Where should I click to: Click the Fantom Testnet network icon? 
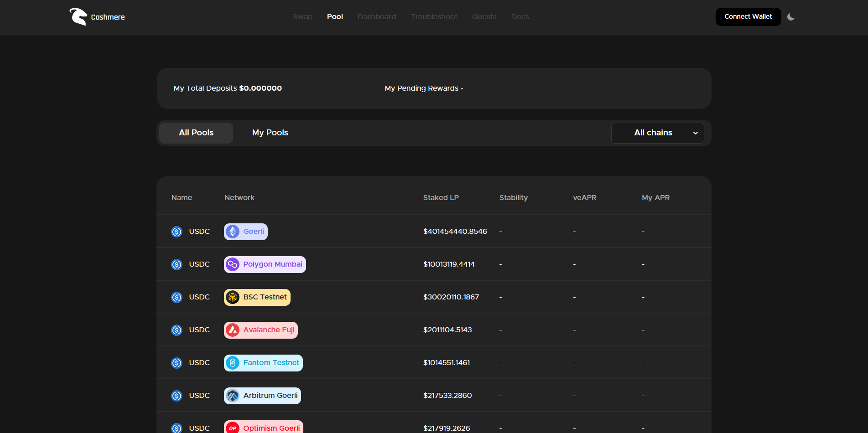coord(233,363)
